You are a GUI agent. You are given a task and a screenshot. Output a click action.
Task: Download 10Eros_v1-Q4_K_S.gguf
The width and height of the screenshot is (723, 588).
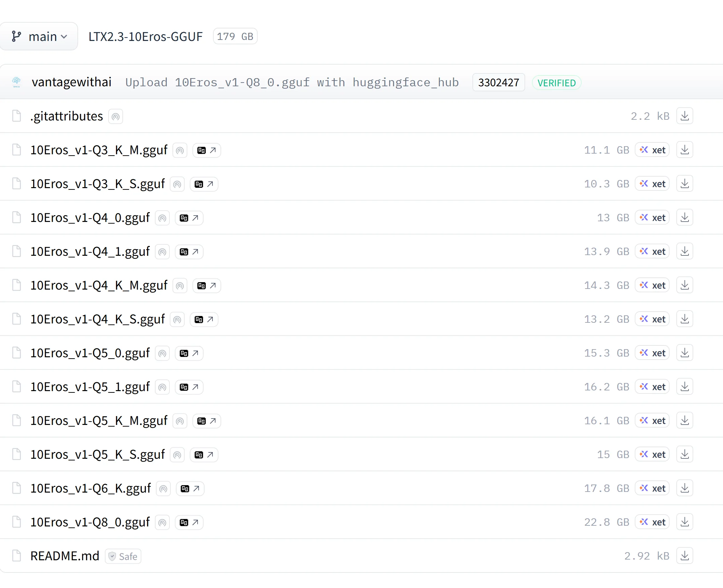685,319
